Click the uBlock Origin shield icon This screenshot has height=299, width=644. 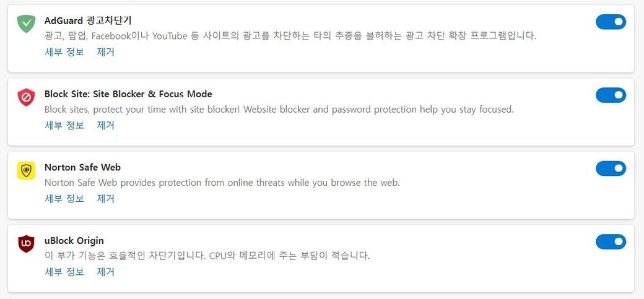click(26, 244)
